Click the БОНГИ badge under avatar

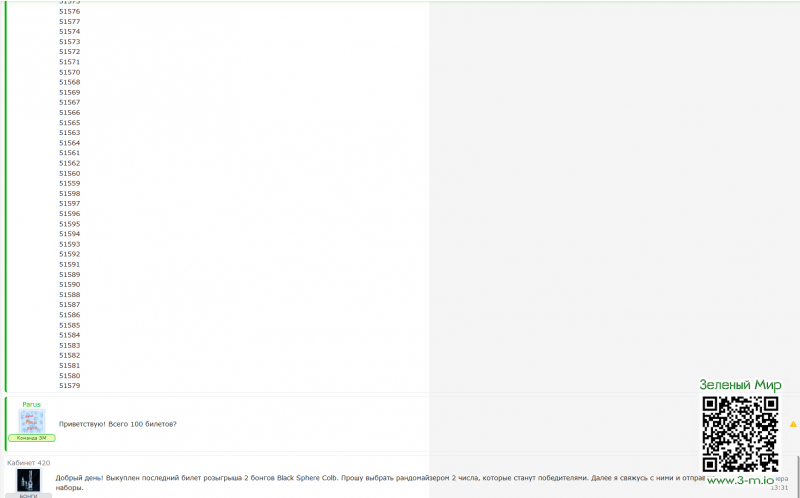point(29,495)
